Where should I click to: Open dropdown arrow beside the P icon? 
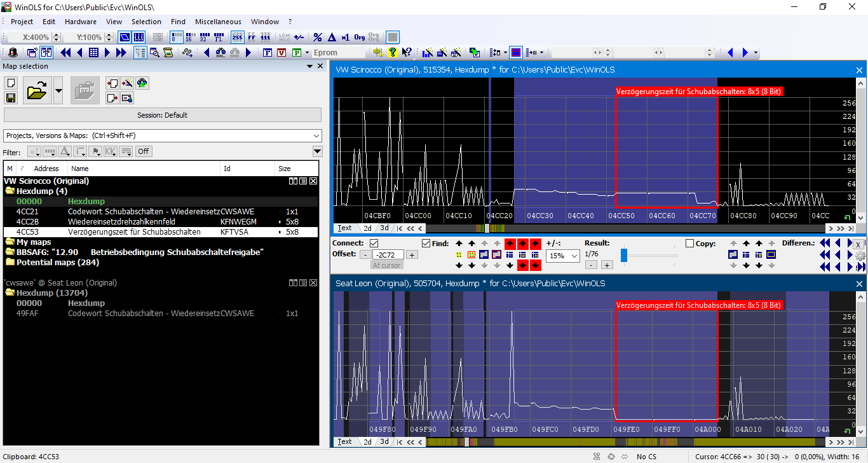point(307,52)
